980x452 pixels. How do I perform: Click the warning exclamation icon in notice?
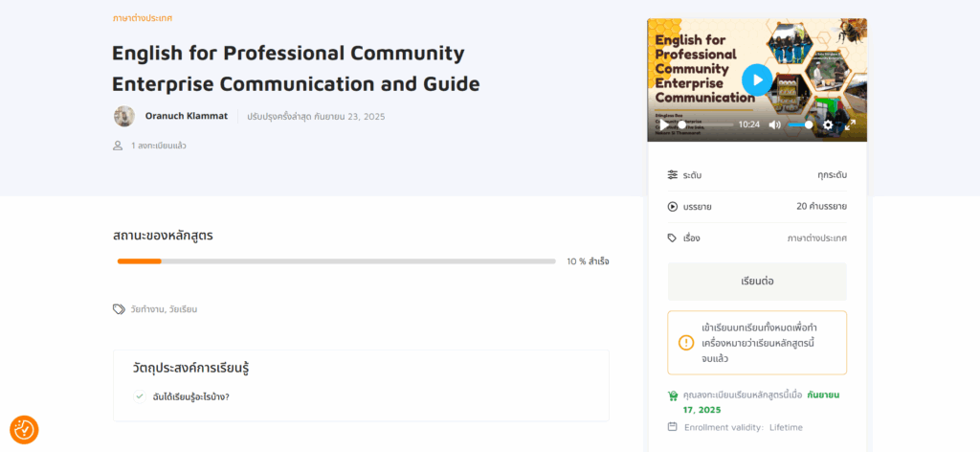[x=686, y=342]
